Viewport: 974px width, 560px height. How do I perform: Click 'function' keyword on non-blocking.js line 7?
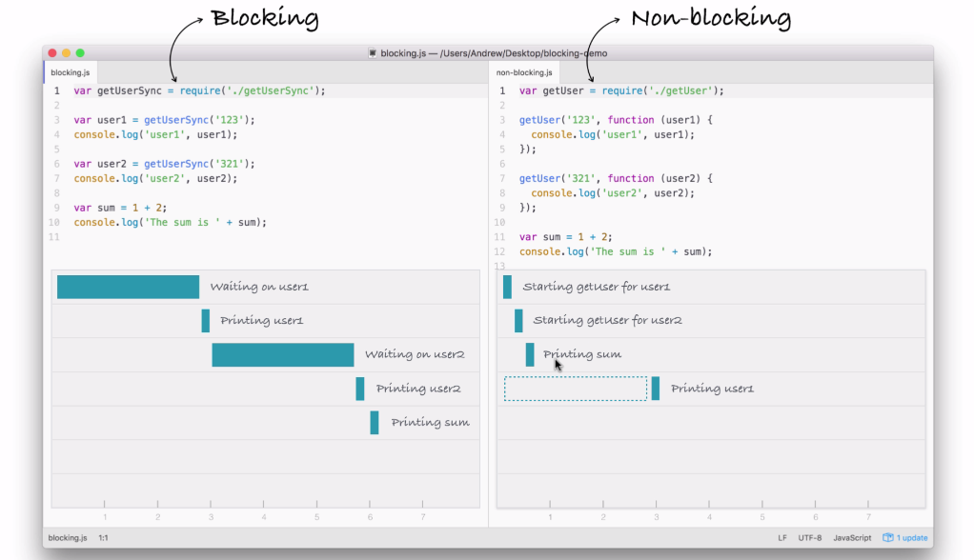pyautogui.click(x=631, y=178)
